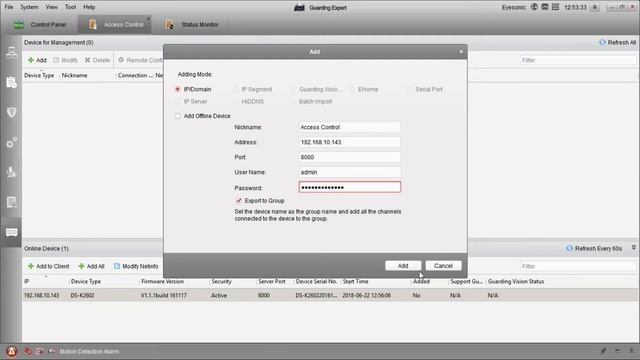Open the person attendance sidebar icon

11,172
